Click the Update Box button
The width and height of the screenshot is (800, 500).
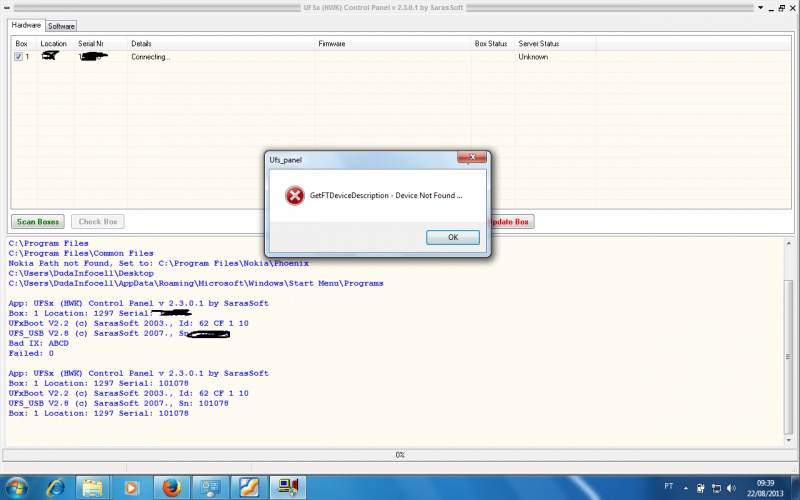click(508, 221)
